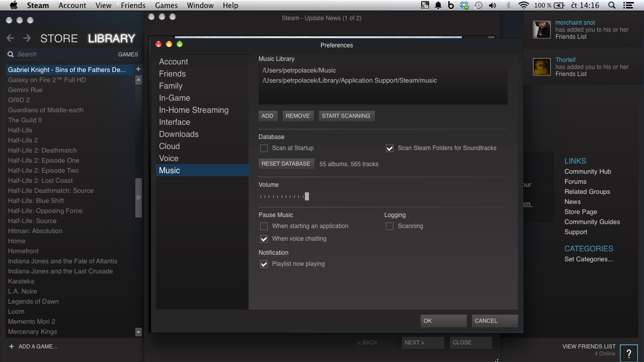Open the Community Hub link
This screenshot has height=362, width=644.
pyautogui.click(x=588, y=171)
